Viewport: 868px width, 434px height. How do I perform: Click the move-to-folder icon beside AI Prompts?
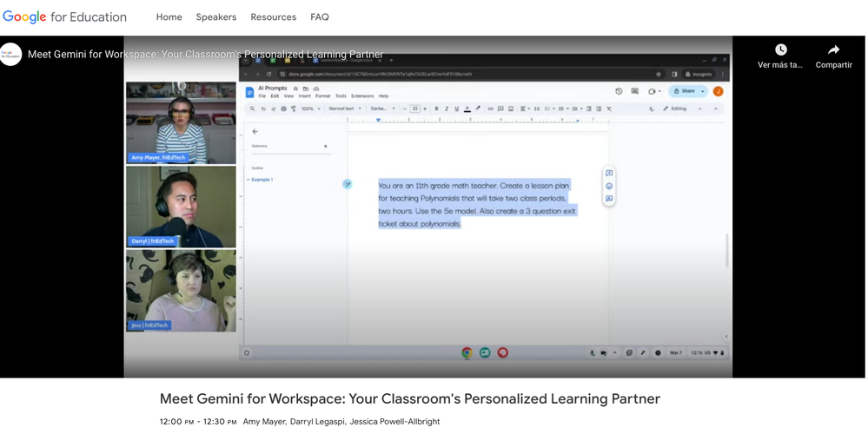306,89
